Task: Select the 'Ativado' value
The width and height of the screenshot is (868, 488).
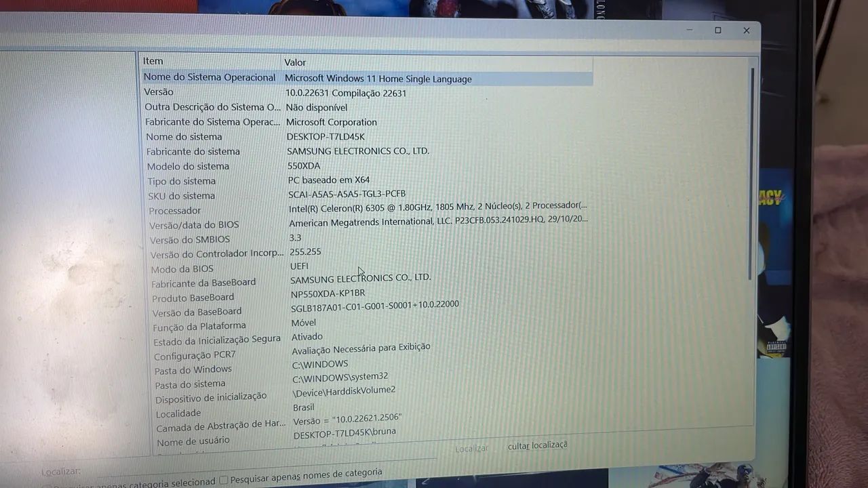Action: [x=307, y=337]
